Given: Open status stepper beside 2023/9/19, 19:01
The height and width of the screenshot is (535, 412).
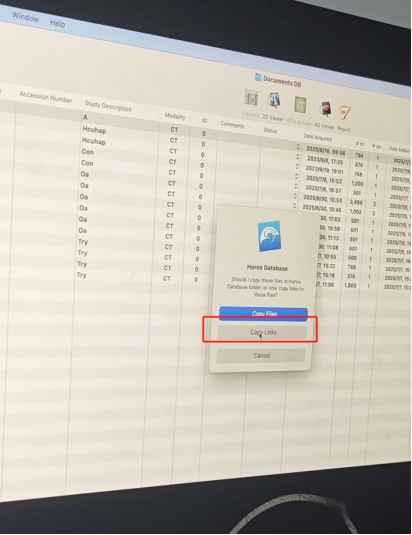Looking at the screenshot, I should point(297,167).
